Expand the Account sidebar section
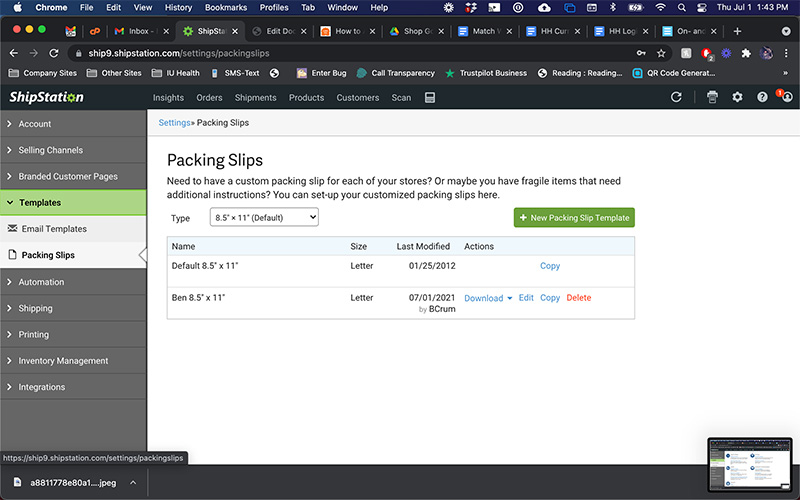Viewport: 800px width, 500px height. coord(73,123)
